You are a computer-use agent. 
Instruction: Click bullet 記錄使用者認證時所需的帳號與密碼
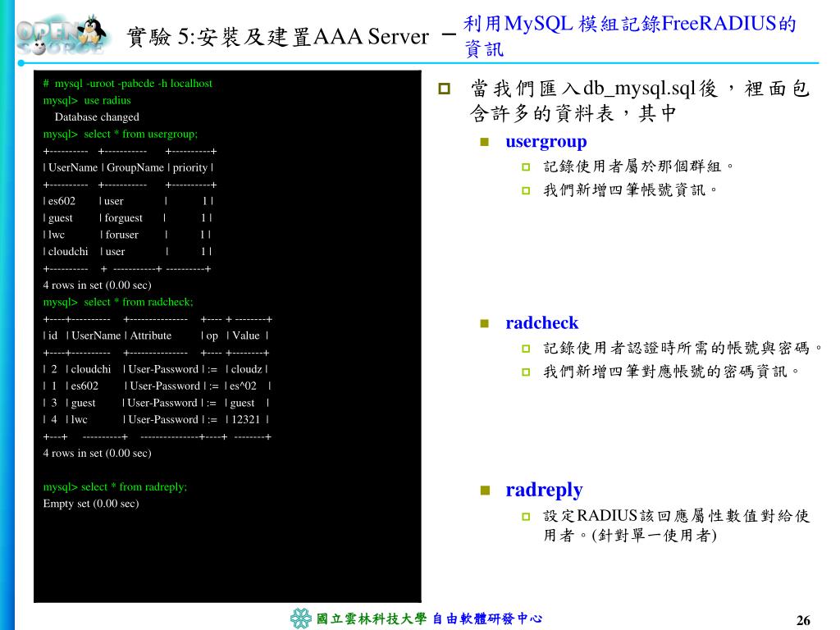[x=682, y=348]
